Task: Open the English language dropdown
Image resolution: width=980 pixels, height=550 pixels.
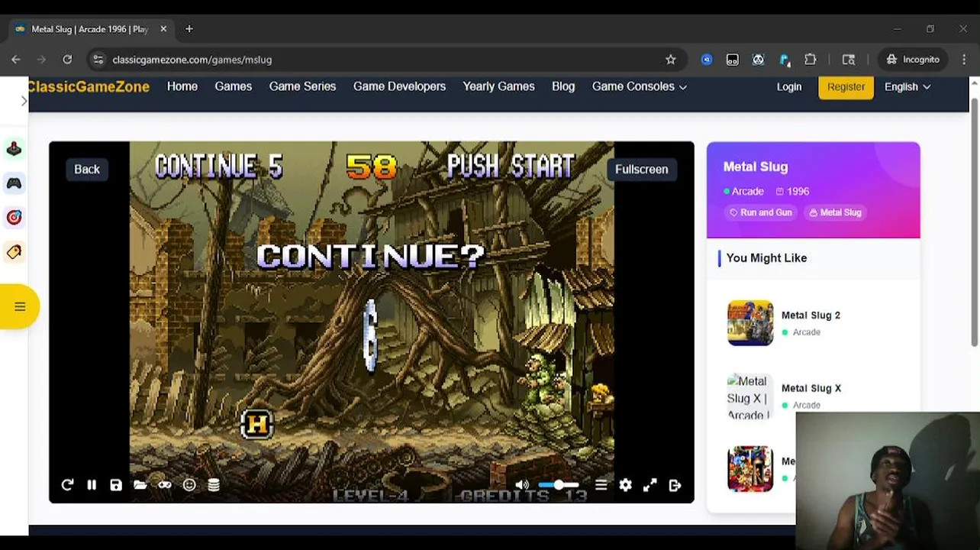Action: (907, 87)
